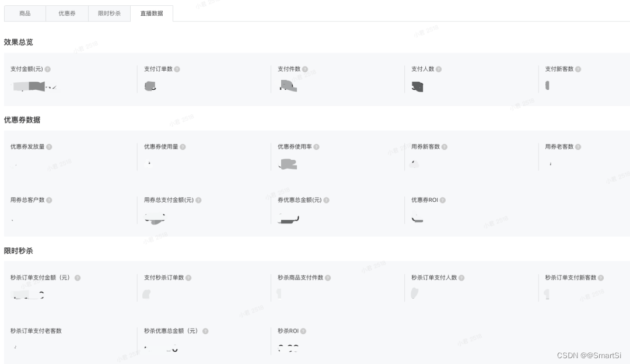This screenshot has height=364, width=630.
Task: Click the 直播数据 tab
Action: pyautogui.click(x=152, y=13)
